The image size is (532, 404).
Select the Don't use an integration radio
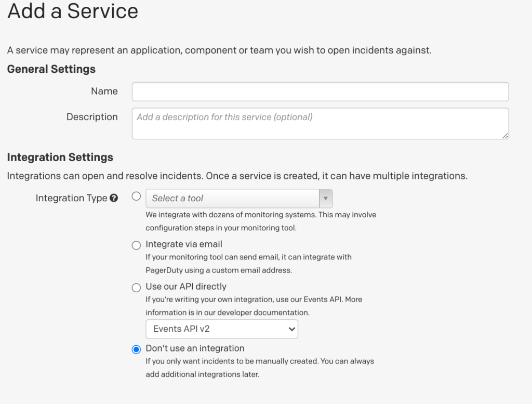136,349
